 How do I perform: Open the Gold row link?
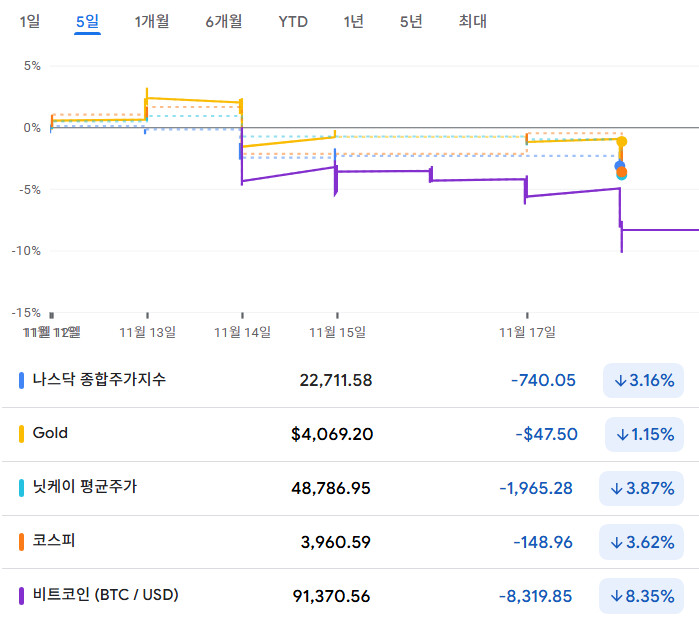click(50, 434)
